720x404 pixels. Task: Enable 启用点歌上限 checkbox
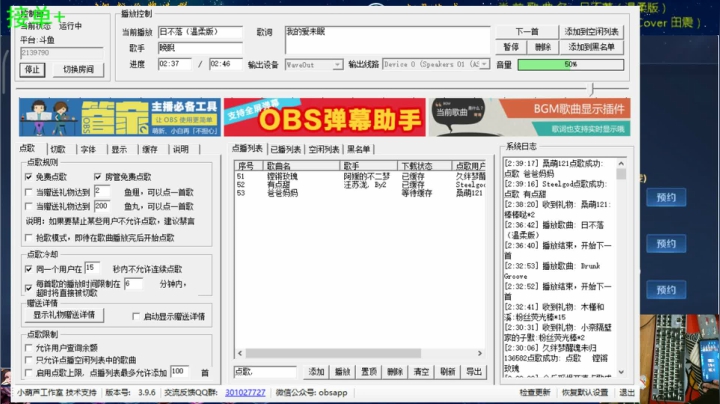[28, 373]
